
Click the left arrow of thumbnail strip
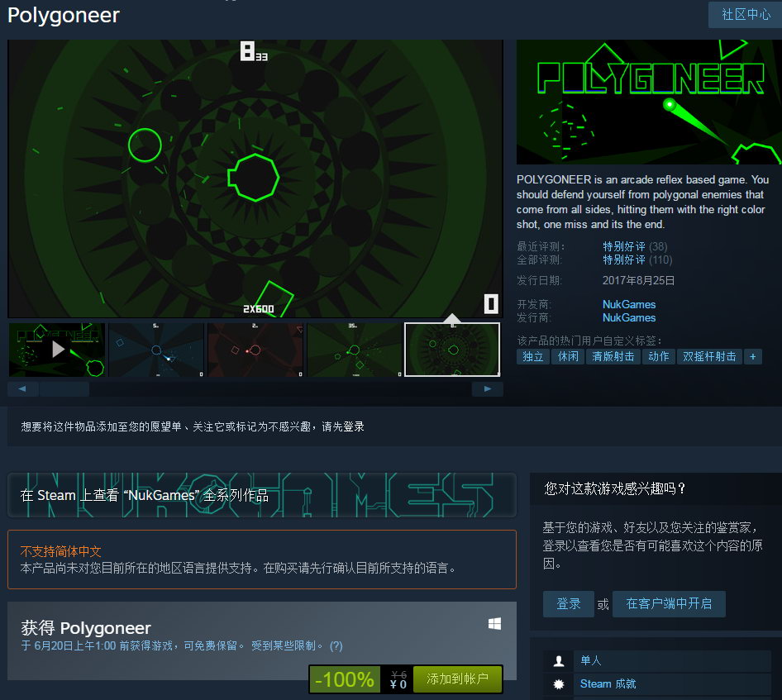pyautogui.click(x=22, y=389)
